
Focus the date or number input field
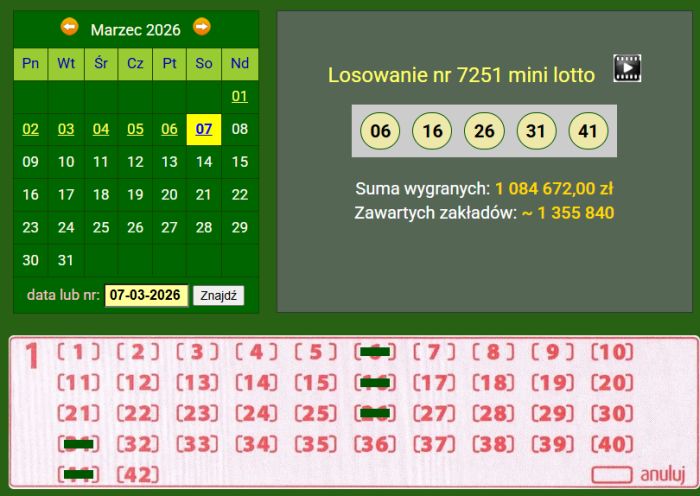click(x=146, y=296)
